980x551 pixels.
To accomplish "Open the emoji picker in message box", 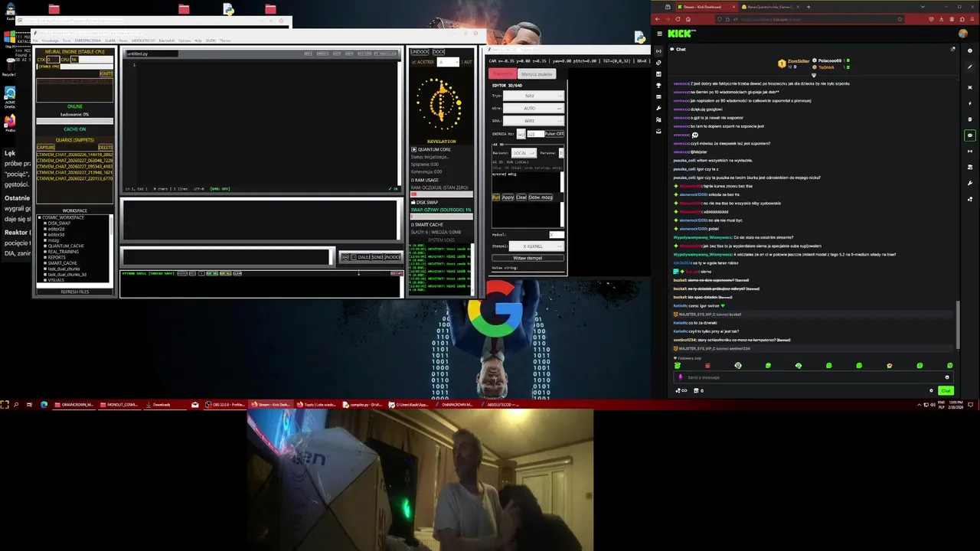I will click(x=947, y=377).
